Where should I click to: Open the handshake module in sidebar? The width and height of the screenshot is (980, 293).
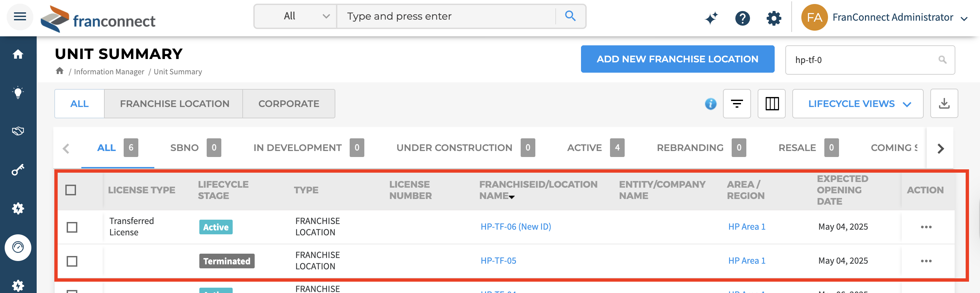coord(18,131)
